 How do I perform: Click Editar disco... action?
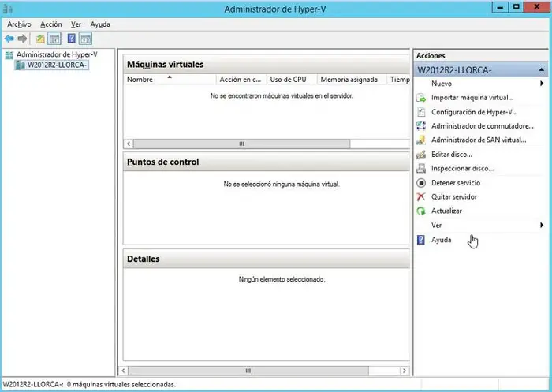(x=452, y=155)
